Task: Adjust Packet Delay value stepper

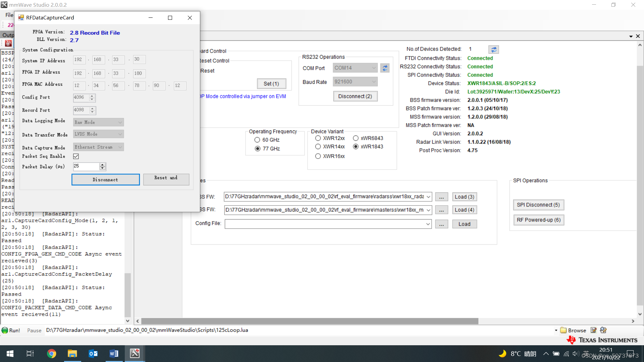Action: pos(102,166)
